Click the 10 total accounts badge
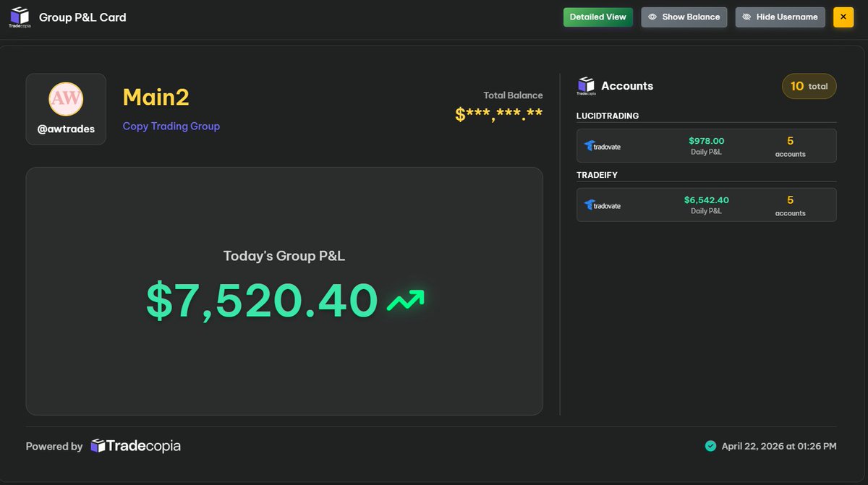Screen dimensions: 868x485 809,86
